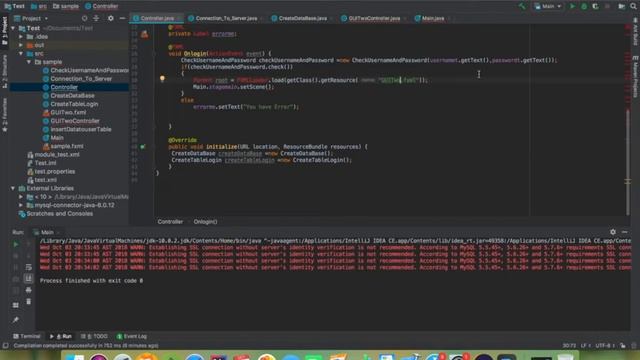
Task: Click the scroll-from-source target icon in Project panel
Action: (x=84, y=18)
